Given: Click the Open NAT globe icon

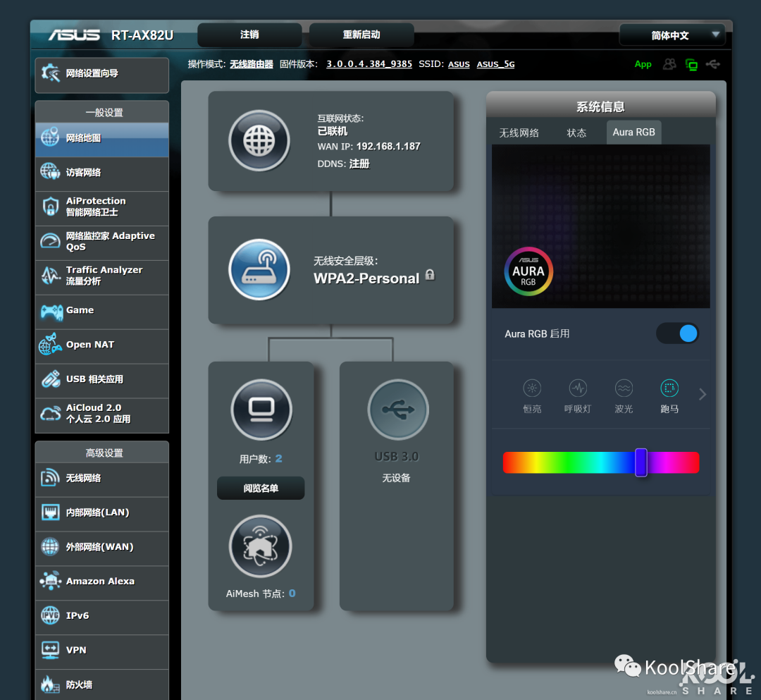Looking at the screenshot, I should tap(51, 345).
